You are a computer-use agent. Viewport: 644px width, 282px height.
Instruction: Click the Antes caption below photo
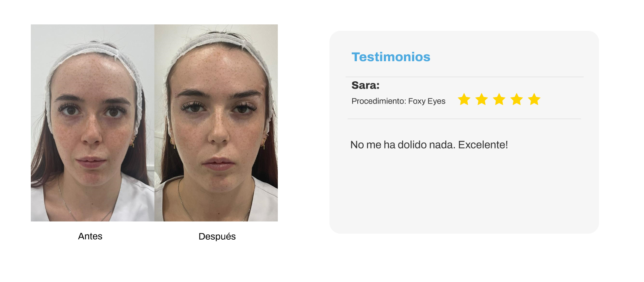90,236
